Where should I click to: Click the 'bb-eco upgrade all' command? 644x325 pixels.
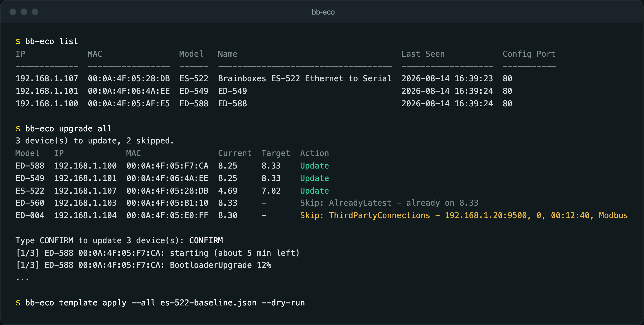click(x=64, y=129)
